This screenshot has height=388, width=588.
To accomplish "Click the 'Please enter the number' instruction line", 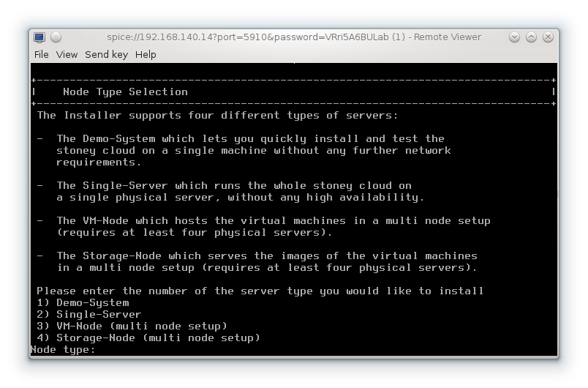I will [260, 291].
